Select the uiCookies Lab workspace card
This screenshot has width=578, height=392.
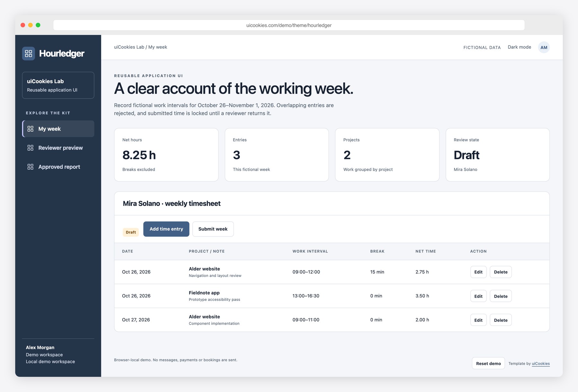click(58, 85)
